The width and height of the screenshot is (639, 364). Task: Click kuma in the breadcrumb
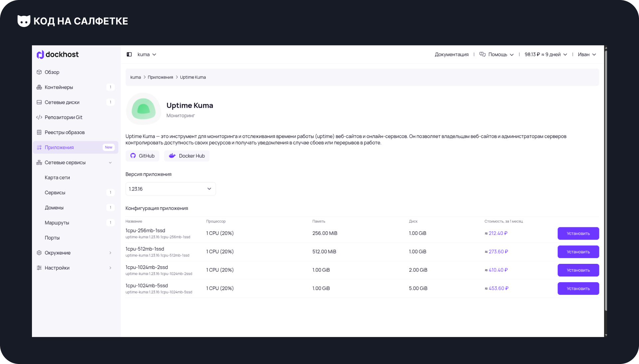135,77
